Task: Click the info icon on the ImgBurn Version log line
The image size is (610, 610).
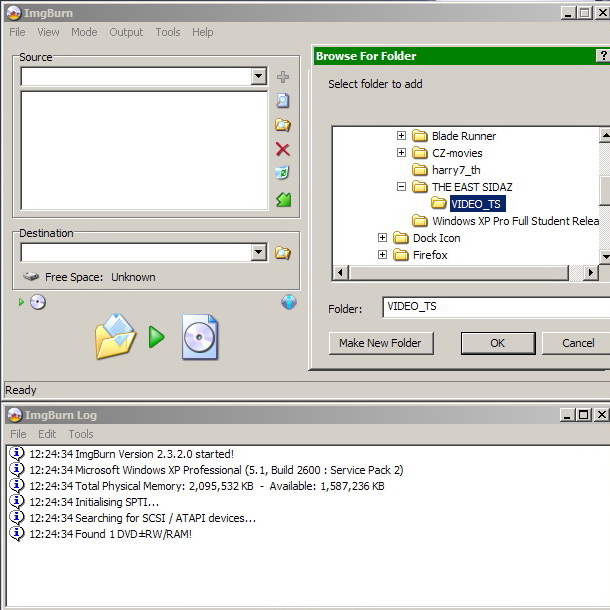Action: click(17, 454)
